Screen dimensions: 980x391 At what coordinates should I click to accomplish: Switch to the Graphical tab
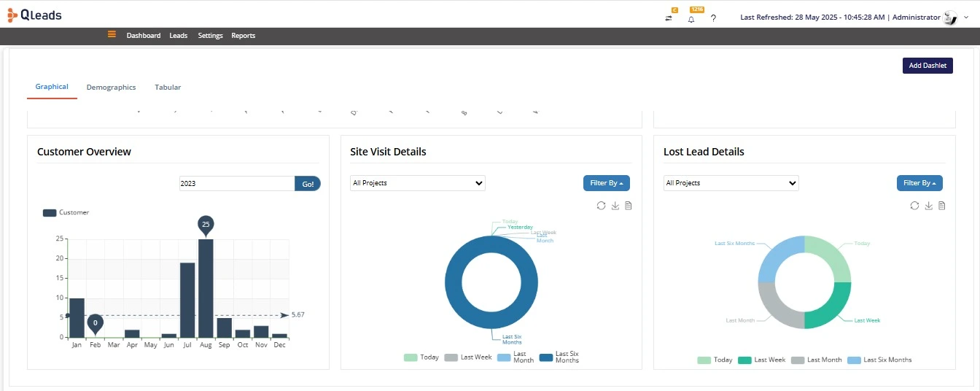click(52, 87)
